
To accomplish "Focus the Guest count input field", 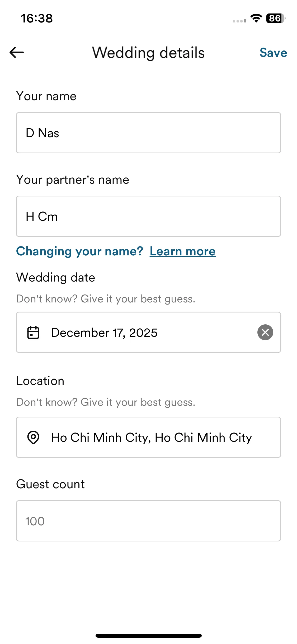I will [x=148, y=521].
